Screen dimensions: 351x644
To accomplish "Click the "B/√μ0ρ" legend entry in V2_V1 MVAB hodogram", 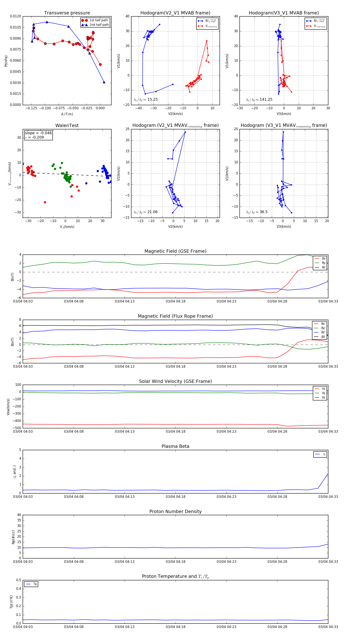I will point(207,21).
